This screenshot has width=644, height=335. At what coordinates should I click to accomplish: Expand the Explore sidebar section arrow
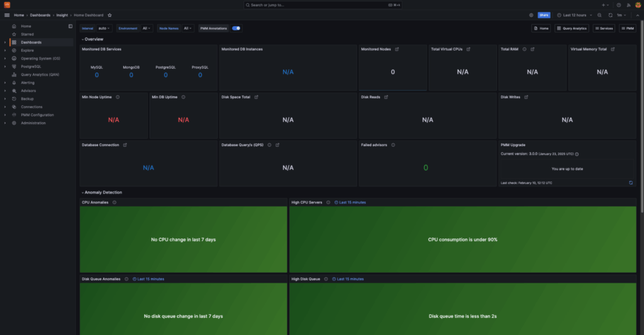click(5, 50)
